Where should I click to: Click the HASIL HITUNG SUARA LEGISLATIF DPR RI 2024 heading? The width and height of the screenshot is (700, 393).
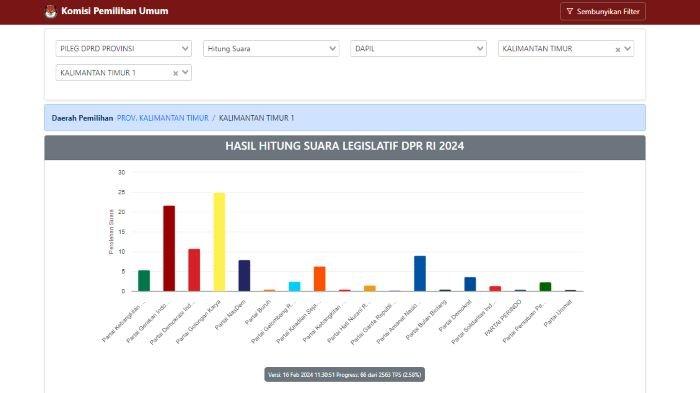[x=345, y=146]
